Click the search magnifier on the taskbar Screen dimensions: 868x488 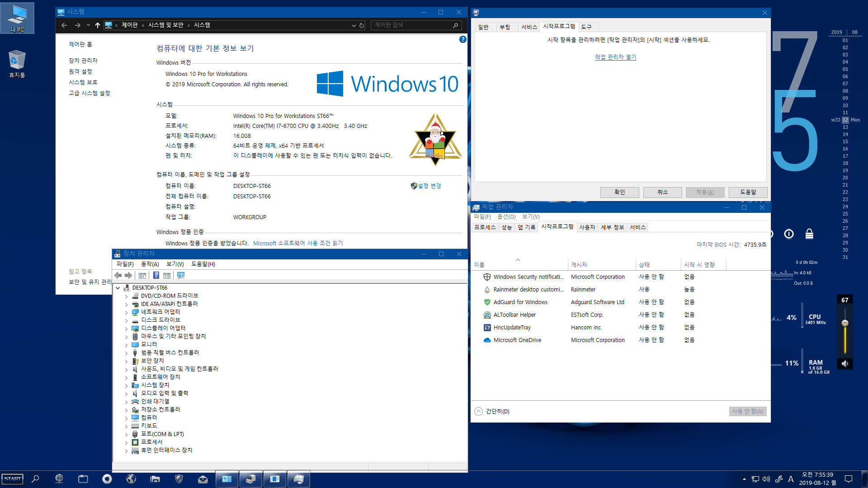pyautogui.click(x=35, y=479)
